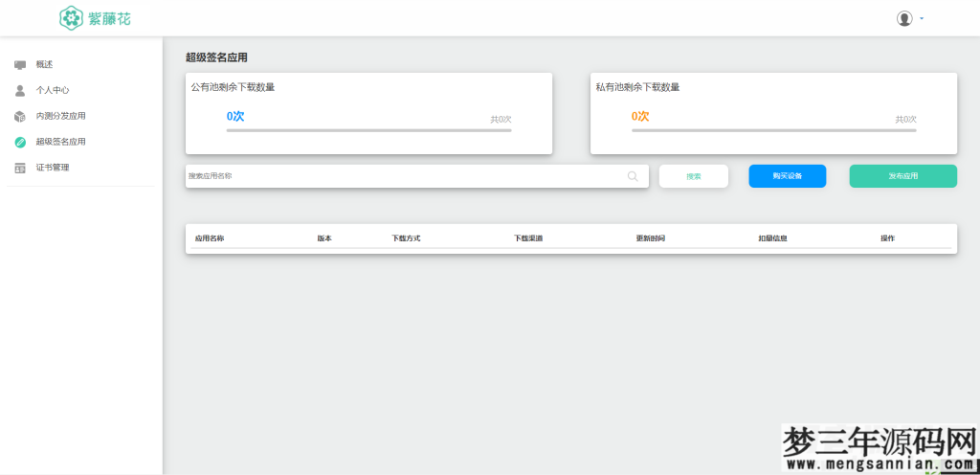The height and width of the screenshot is (475, 980).
Task: Click the 内测分发应用 box icon
Action: click(x=20, y=116)
